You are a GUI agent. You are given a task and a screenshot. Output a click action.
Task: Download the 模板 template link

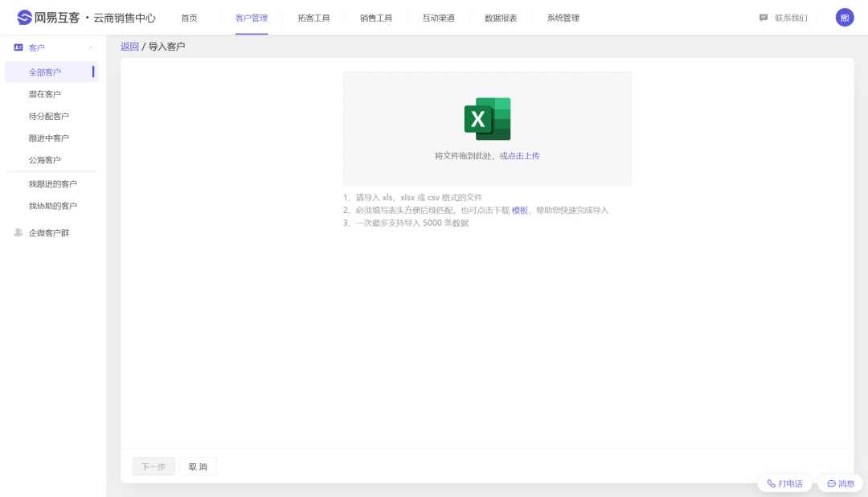click(520, 210)
